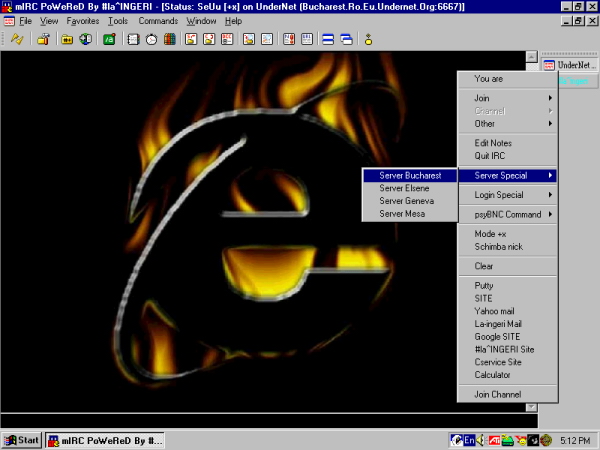This screenshot has width=600, height=450.
Task: Click Schimba nick menu entry
Action: point(507,246)
